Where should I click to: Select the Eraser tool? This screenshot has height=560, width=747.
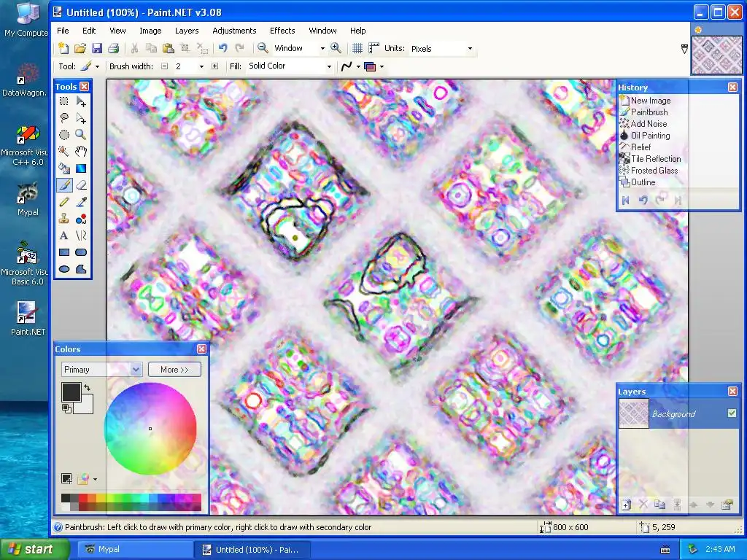click(81, 184)
